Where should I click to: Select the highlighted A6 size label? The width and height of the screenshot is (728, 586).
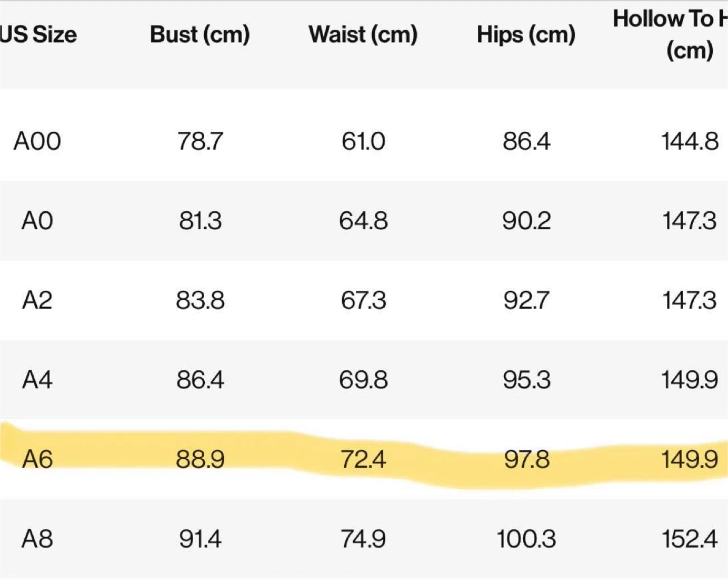tap(37, 459)
